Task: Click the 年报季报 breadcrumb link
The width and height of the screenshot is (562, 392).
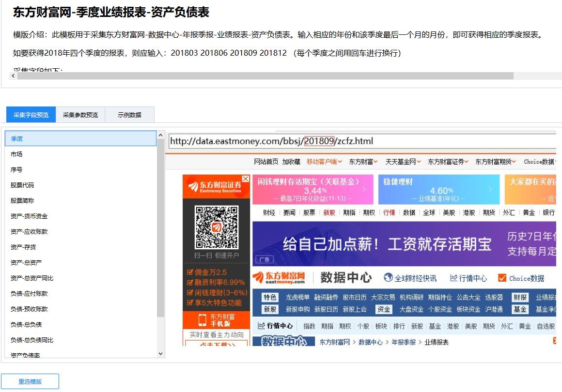Action: click(x=404, y=342)
